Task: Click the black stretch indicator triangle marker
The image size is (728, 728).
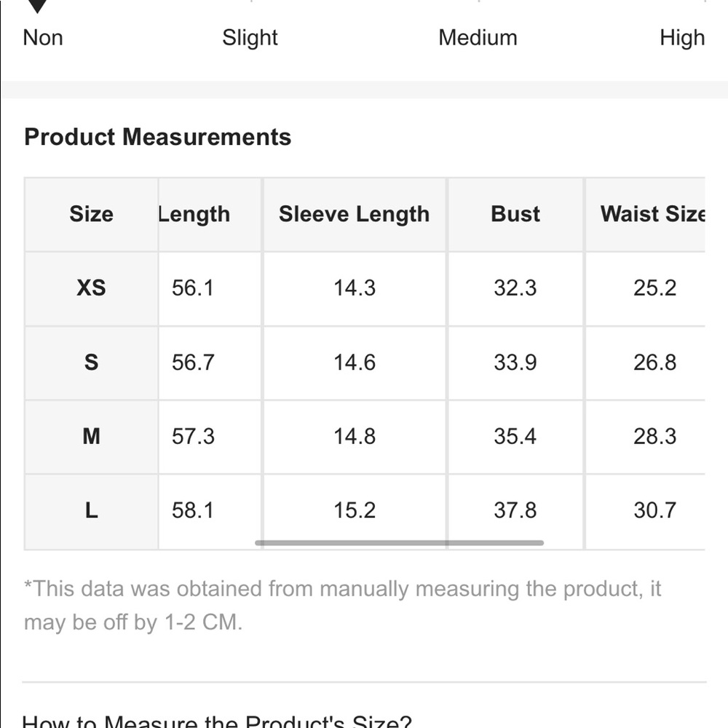Action: coord(37,6)
